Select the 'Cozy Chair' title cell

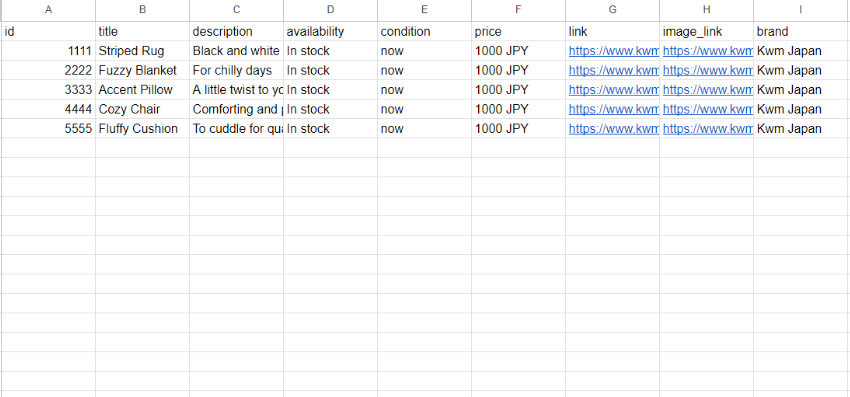click(143, 109)
